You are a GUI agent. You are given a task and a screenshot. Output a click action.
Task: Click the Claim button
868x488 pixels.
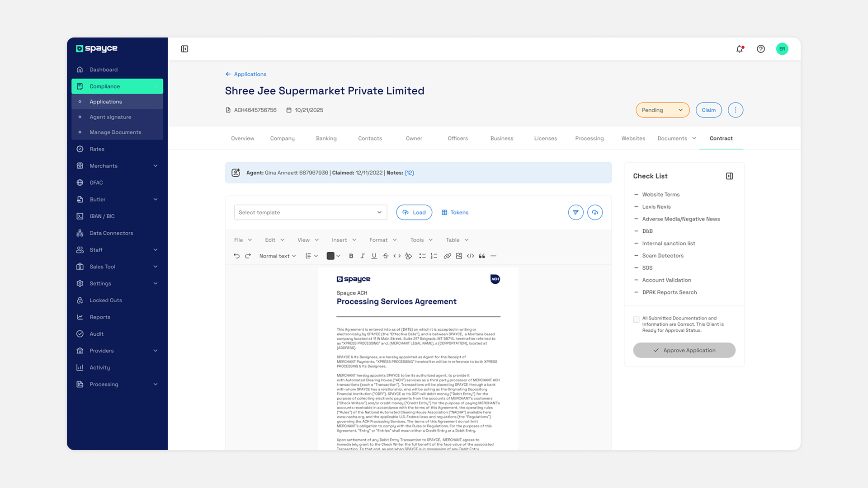point(708,110)
